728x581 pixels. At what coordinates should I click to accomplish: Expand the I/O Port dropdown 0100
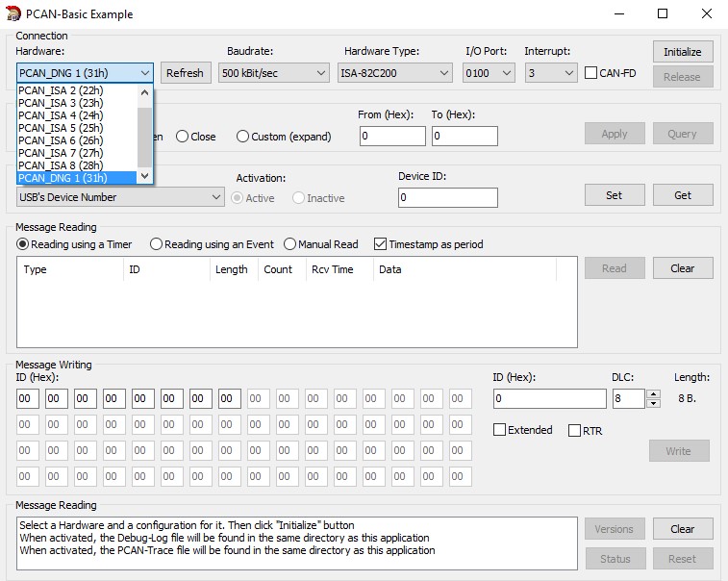(x=489, y=73)
